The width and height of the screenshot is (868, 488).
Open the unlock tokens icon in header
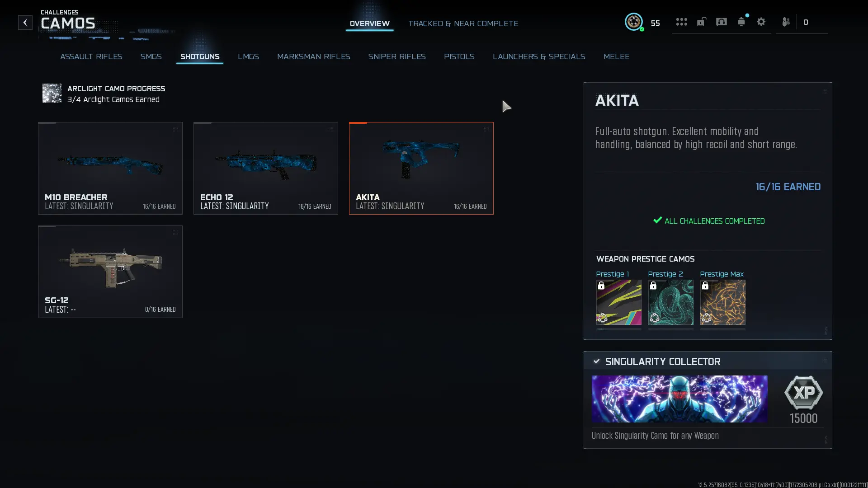tap(701, 22)
